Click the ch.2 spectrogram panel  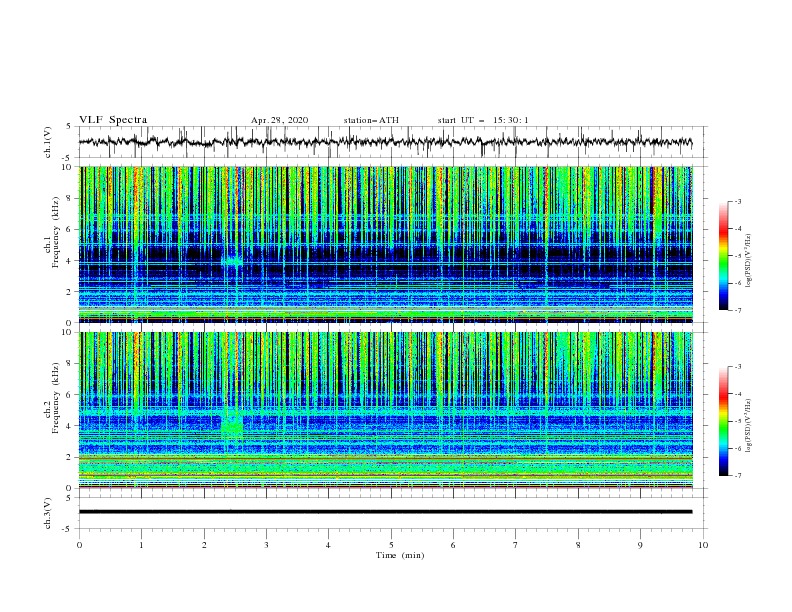tap(386, 410)
